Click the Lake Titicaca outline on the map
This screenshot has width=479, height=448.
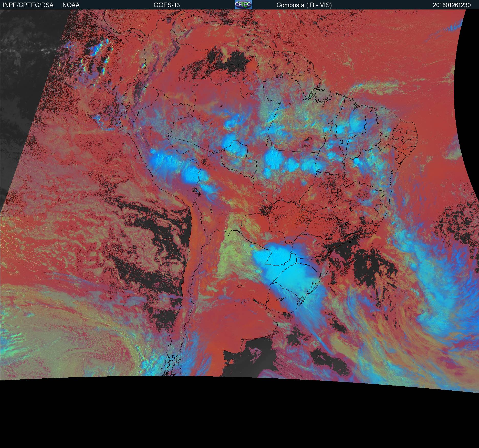(x=195, y=191)
